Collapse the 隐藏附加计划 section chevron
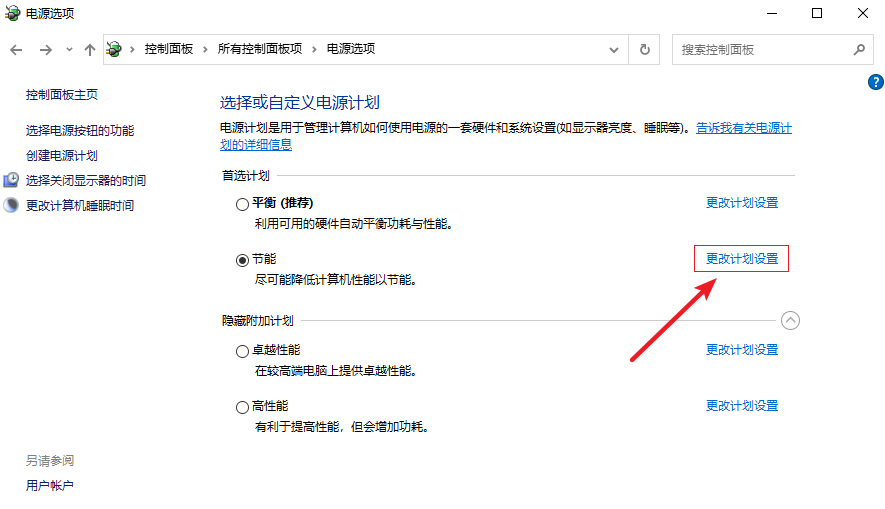This screenshot has height=509, width=885. pyautogui.click(x=790, y=320)
